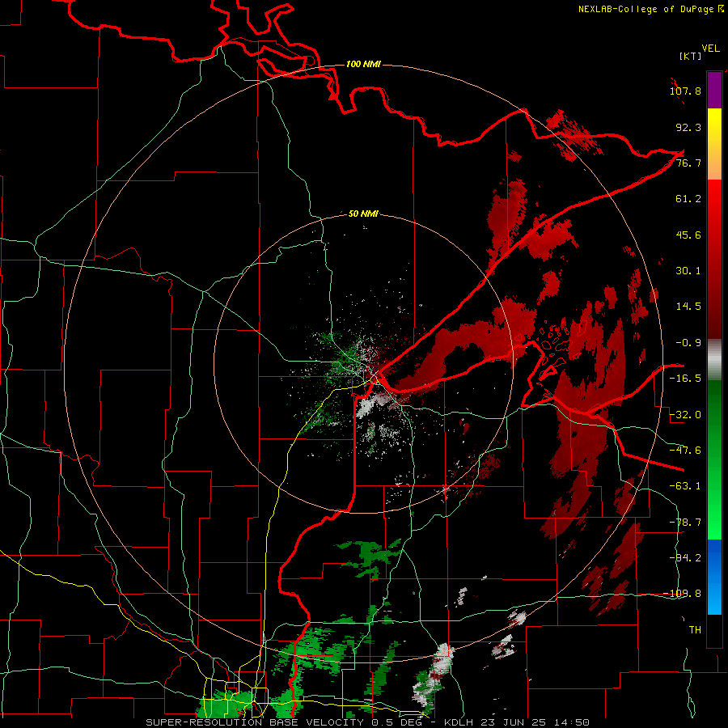
Task: Click the yellow segment of the color bar
Action: 714,144
